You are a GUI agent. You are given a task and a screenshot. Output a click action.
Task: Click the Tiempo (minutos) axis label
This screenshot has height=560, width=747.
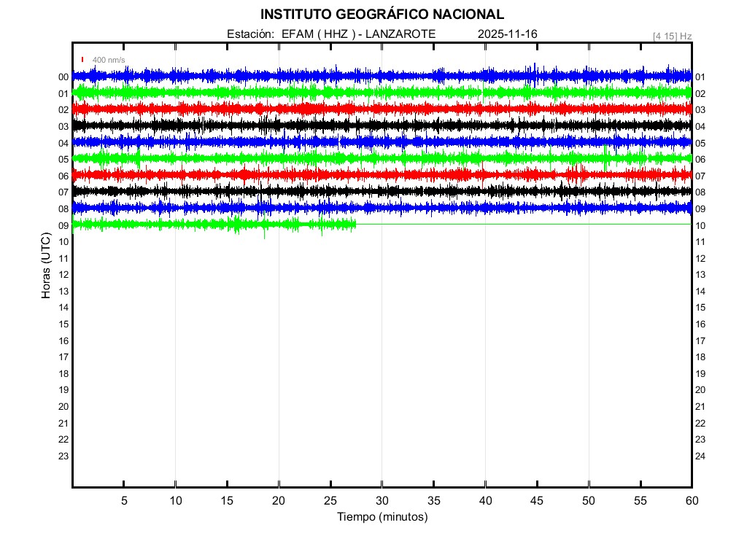(382, 517)
